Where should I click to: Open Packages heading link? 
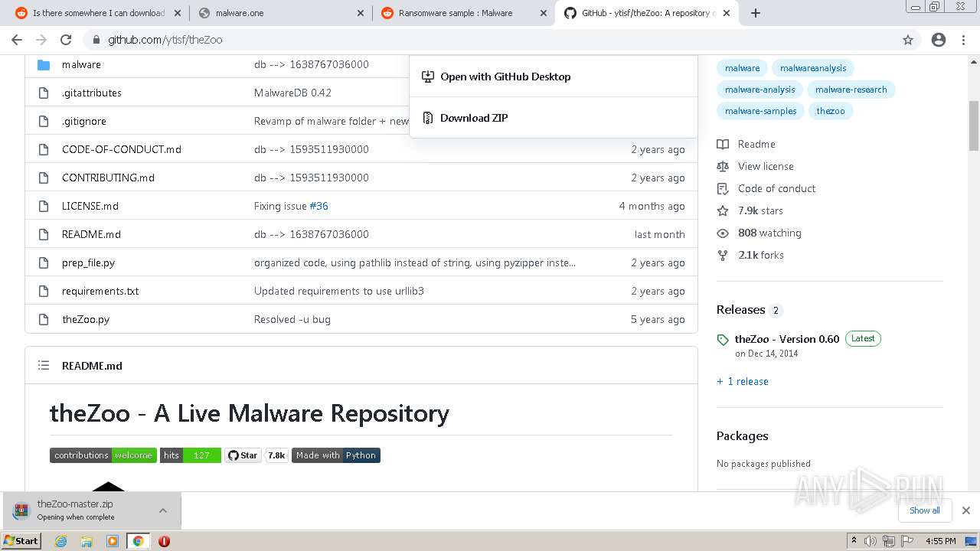[x=743, y=436]
